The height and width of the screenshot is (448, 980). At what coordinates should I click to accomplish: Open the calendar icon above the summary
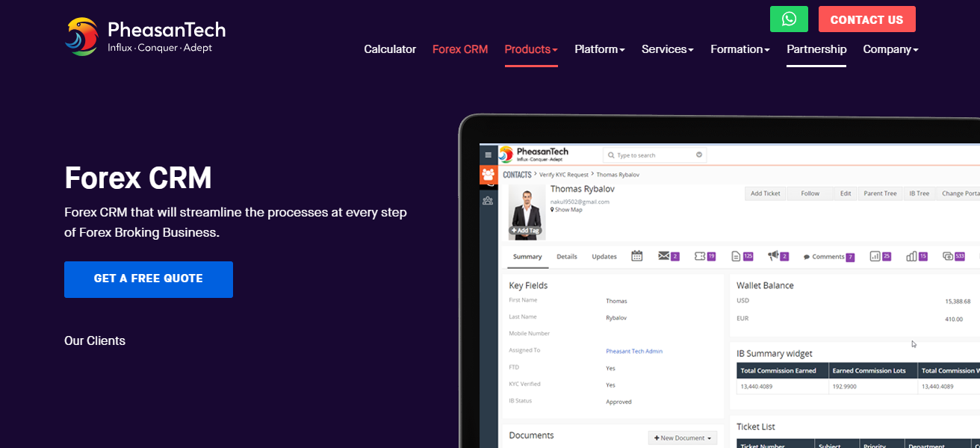(x=636, y=256)
